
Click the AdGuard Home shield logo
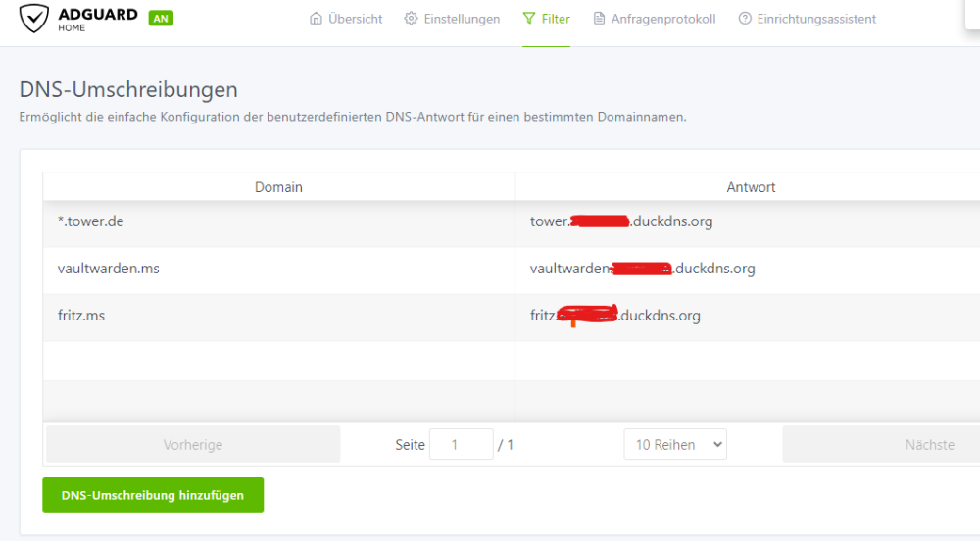(33, 18)
